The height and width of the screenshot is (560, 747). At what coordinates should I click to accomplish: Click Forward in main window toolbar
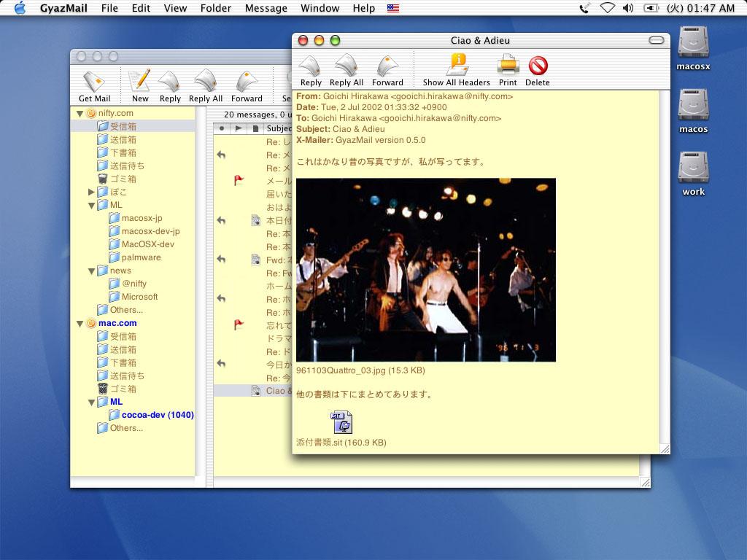247,86
